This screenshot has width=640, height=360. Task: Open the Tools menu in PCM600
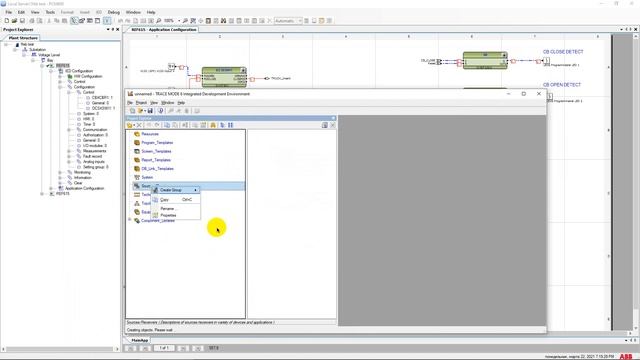[x=50, y=12]
